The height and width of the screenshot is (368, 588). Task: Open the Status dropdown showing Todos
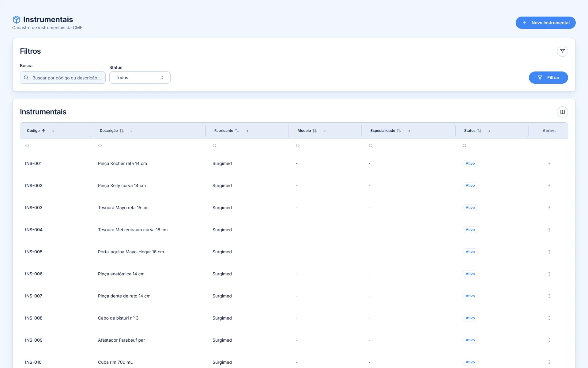click(140, 78)
